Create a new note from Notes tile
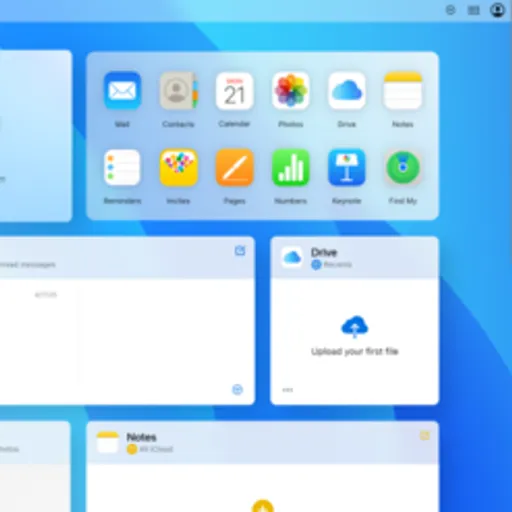 424,435
